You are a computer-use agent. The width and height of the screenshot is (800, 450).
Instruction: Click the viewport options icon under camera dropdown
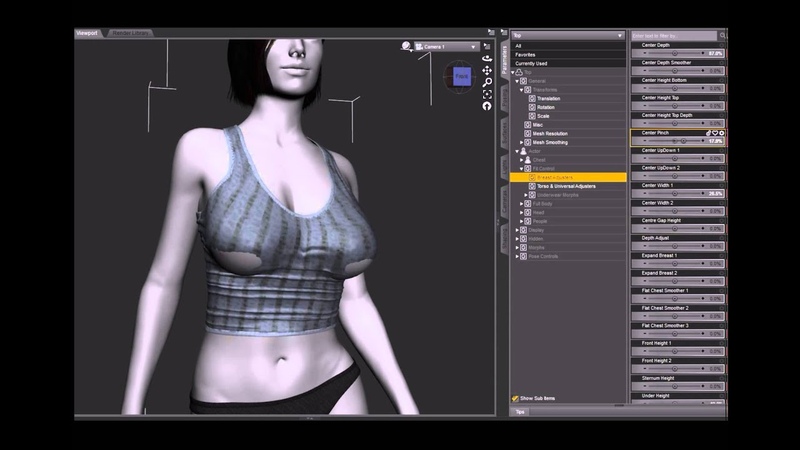[x=487, y=46]
